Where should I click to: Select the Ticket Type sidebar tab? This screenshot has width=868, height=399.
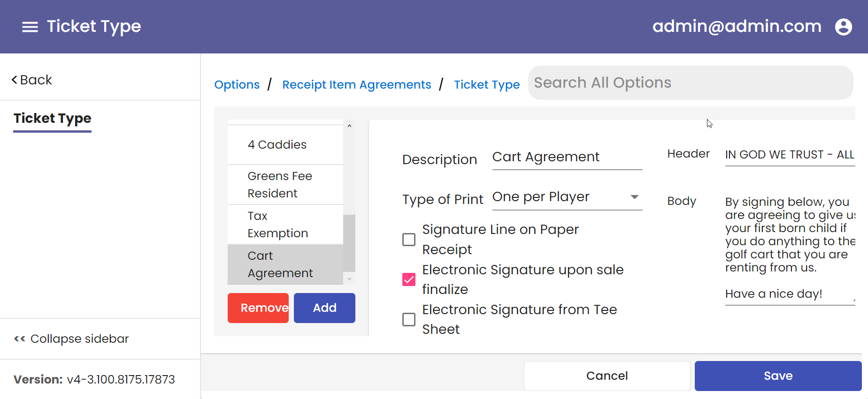53,118
